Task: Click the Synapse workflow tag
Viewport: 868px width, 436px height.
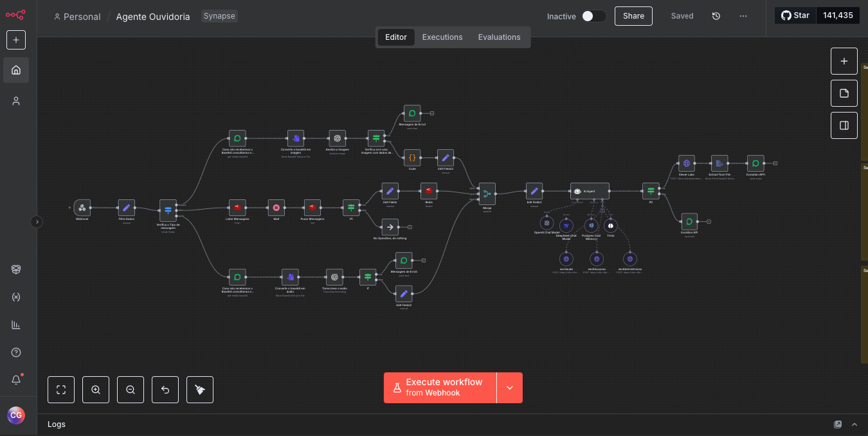Action: 219,16
